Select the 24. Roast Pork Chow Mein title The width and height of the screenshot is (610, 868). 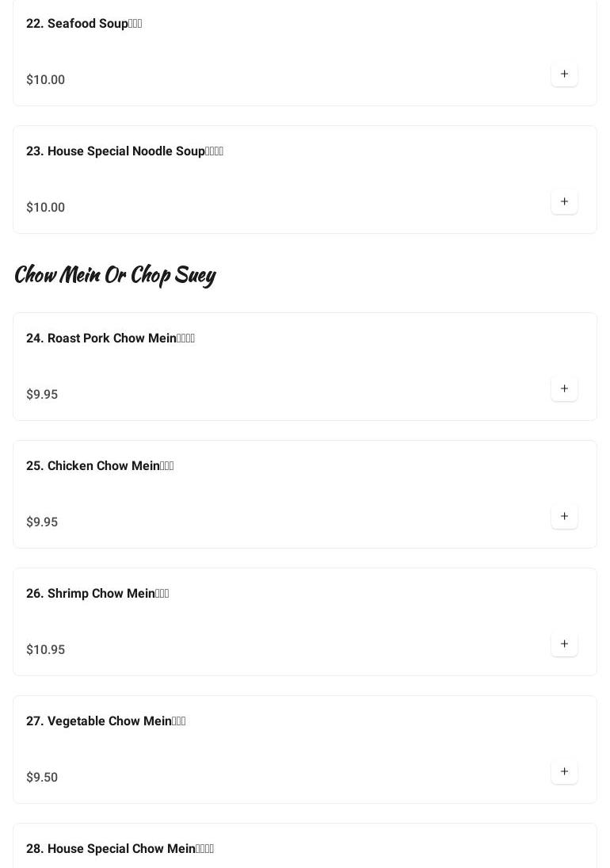pos(110,338)
